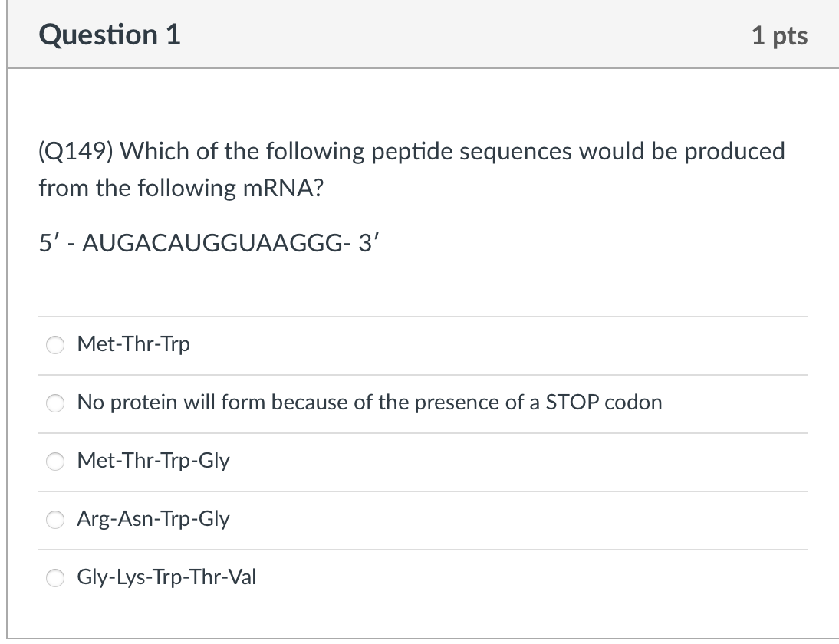Click the STOP codon answer label text
The height and width of the screenshot is (644, 839).
370,402
